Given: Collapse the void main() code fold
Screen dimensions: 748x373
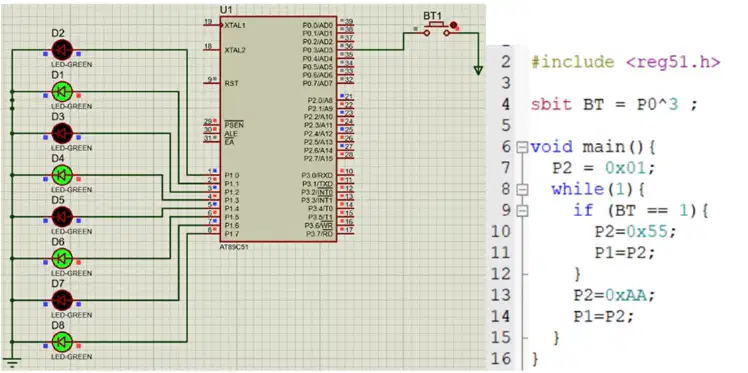Looking at the screenshot, I should (522, 147).
